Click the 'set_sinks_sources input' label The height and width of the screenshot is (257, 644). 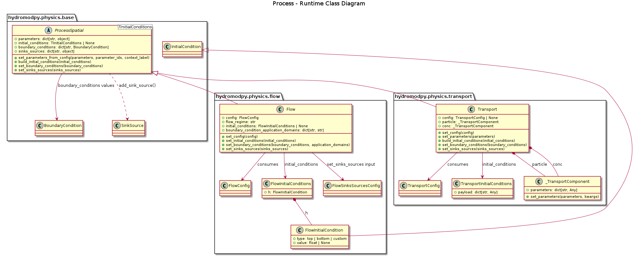click(x=351, y=164)
